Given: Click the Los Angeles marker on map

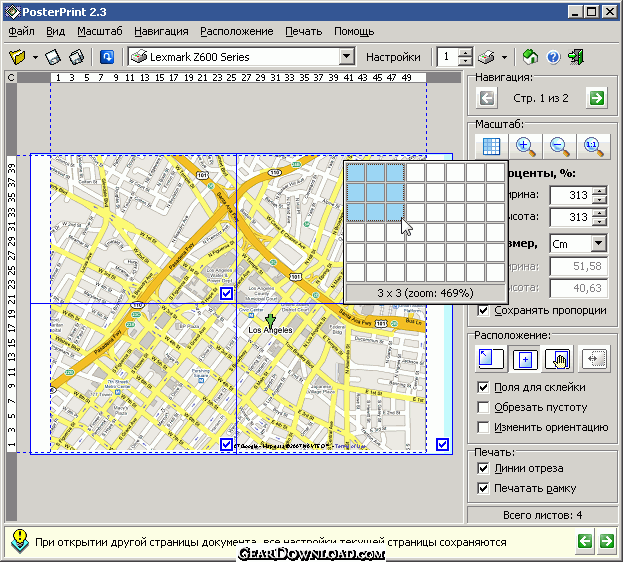Looking at the screenshot, I should [x=270, y=320].
